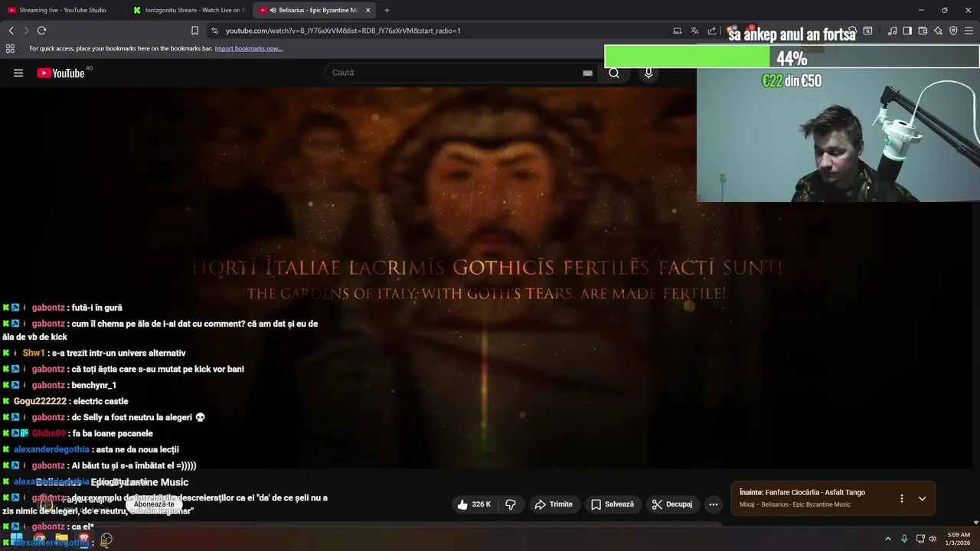Open the Windows Start menu

tap(16, 539)
